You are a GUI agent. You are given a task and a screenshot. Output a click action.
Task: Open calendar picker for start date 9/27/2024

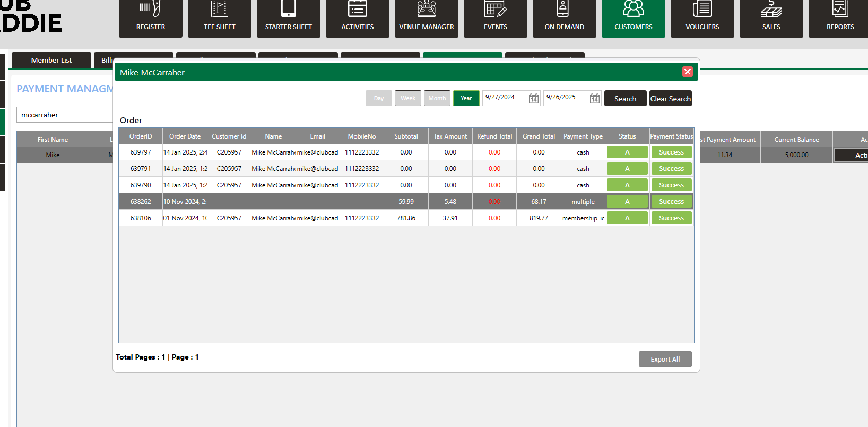click(533, 99)
